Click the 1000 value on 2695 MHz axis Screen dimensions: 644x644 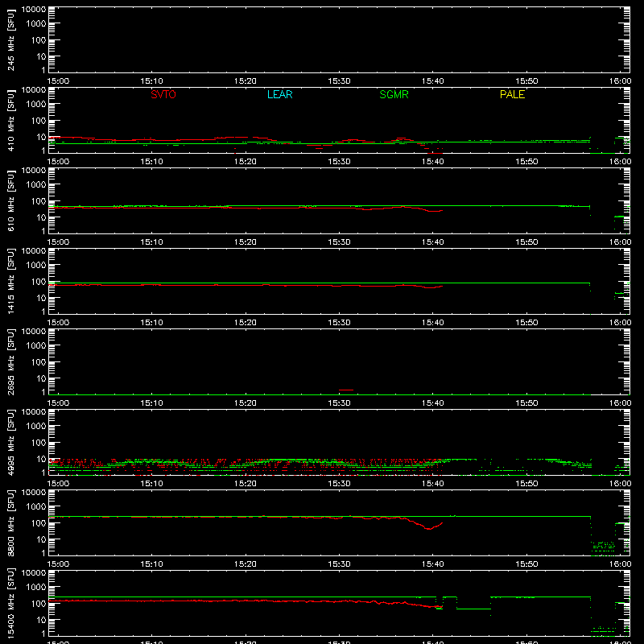pos(36,346)
